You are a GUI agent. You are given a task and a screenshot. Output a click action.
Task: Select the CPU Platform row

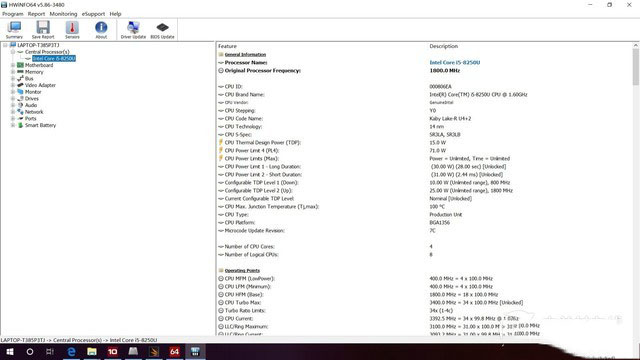[424, 222]
